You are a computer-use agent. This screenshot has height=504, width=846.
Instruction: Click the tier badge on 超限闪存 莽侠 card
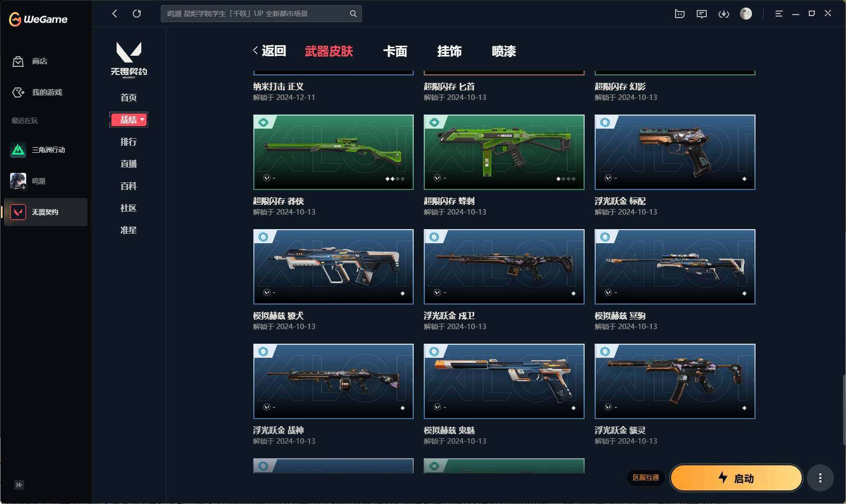tap(263, 122)
